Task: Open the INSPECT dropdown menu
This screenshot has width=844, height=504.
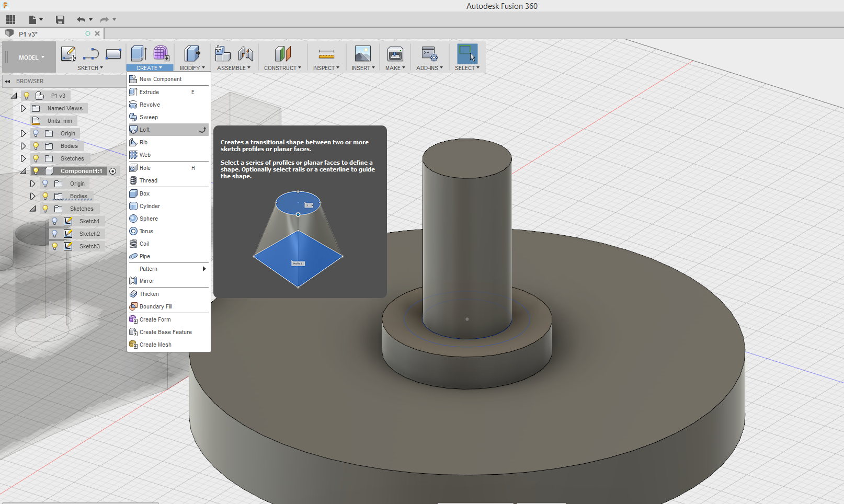Action: (326, 68)
